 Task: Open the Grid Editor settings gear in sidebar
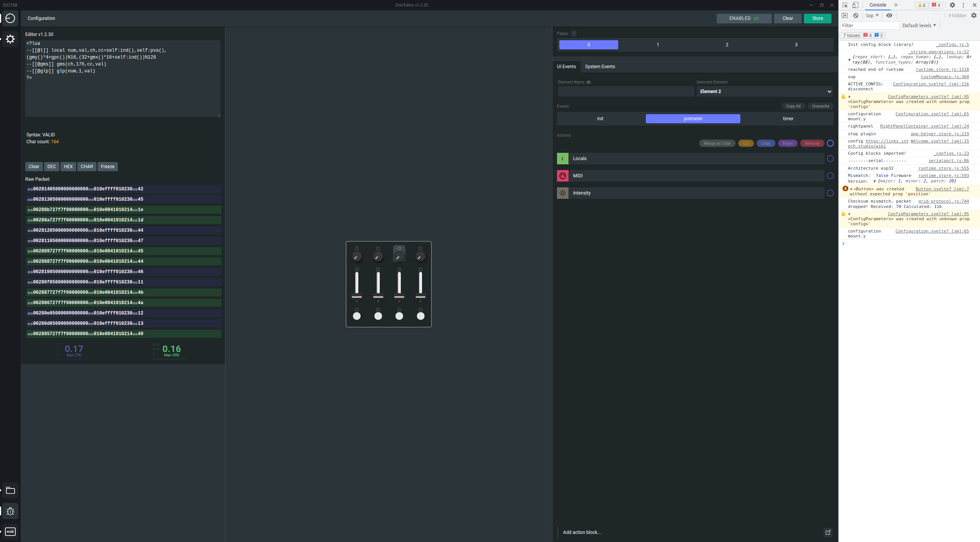tap(10, 39)
